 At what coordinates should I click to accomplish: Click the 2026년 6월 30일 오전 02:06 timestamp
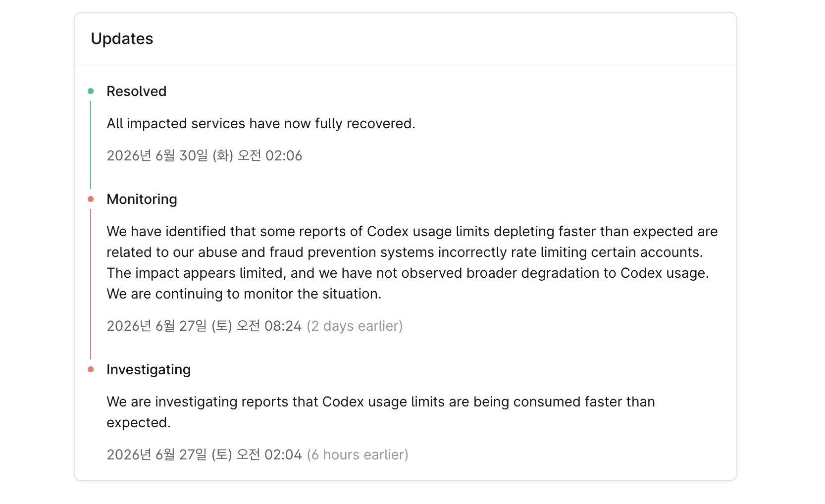205,155
